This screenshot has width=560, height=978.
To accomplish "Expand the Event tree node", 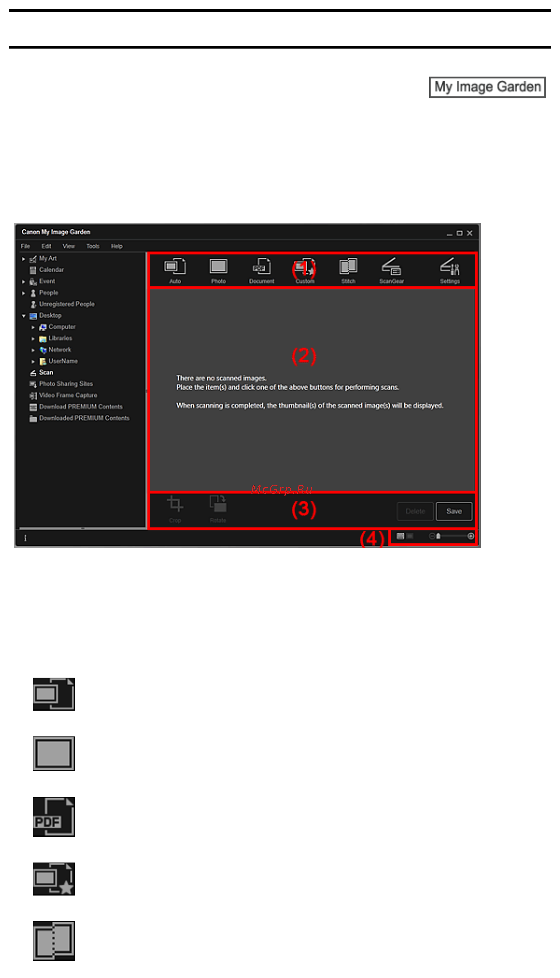I will [23, 282].
